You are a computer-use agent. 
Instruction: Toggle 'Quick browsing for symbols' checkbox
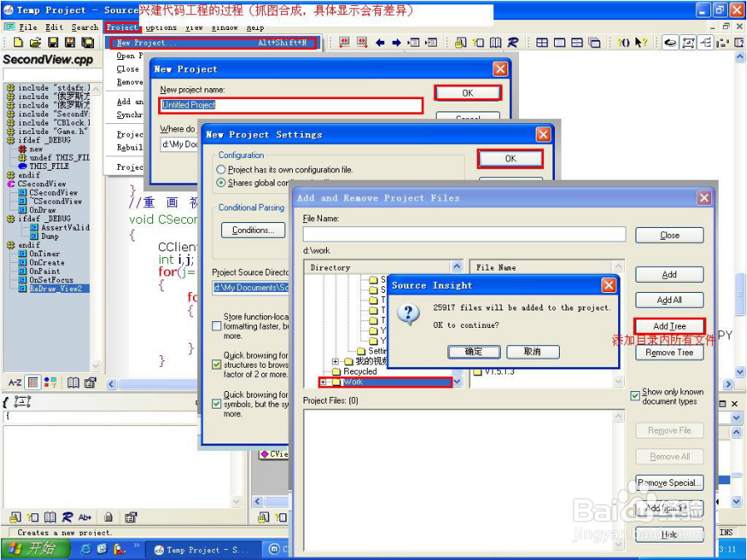click(217, 404)
